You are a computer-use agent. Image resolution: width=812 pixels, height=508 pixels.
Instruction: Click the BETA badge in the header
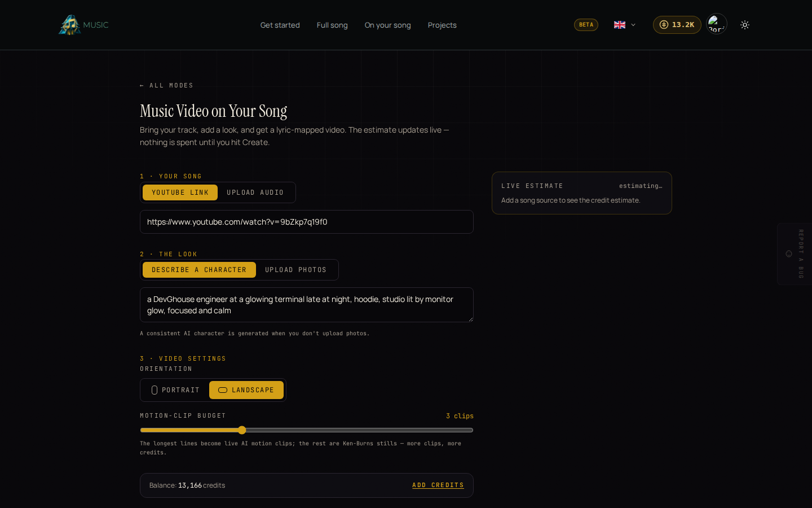[586, 25]
